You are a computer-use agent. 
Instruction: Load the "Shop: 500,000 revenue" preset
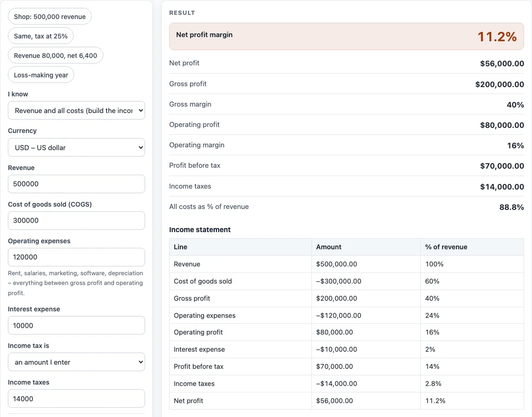[x=50, y=17]
